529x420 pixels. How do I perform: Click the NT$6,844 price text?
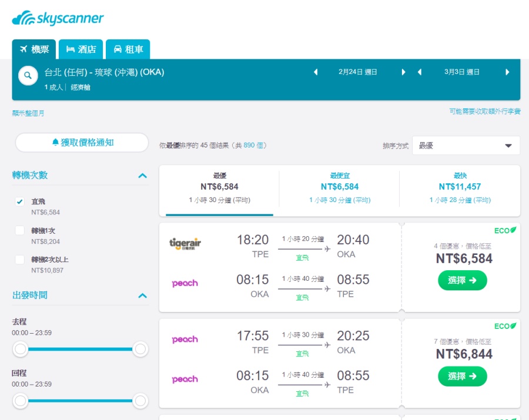[464, 354]
